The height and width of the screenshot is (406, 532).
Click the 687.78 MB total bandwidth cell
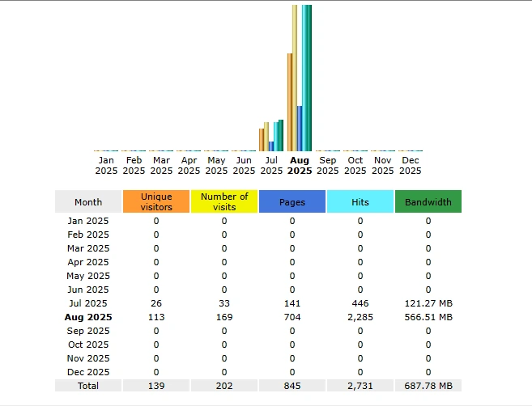(428, 386)
